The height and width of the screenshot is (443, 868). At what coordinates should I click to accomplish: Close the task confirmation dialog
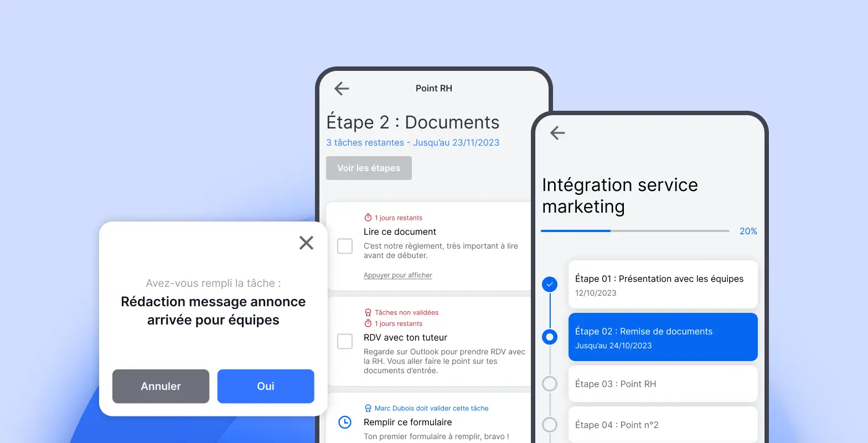point(306,243)
